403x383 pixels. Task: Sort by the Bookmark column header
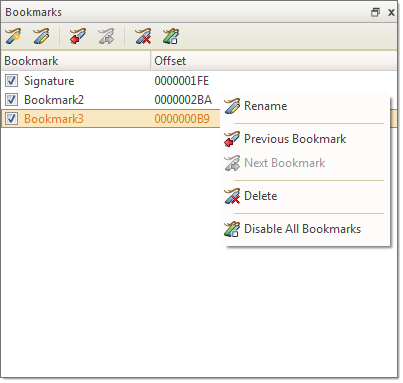pos(76,61)
